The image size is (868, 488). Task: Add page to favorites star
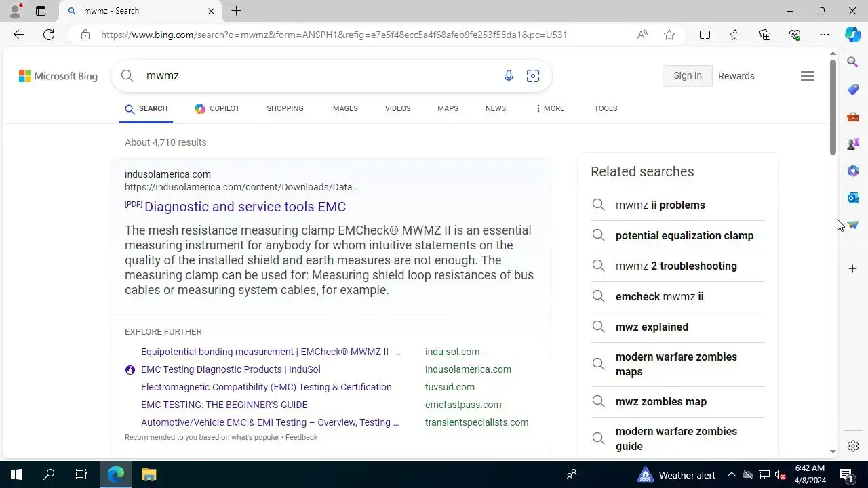tap(669, 35)
